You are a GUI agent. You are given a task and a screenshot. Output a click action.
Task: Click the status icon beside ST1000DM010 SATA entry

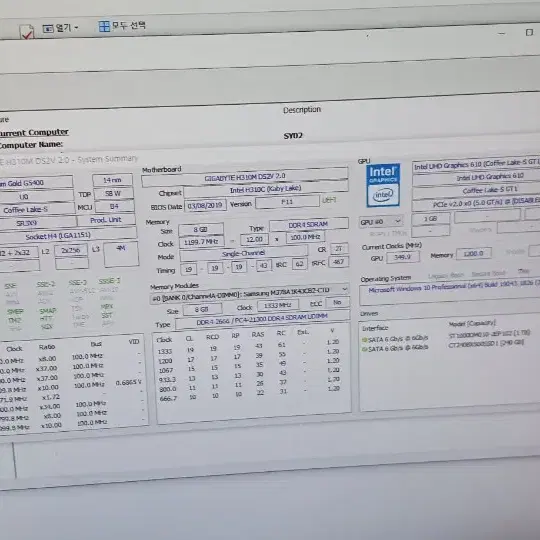click(364, 340)
